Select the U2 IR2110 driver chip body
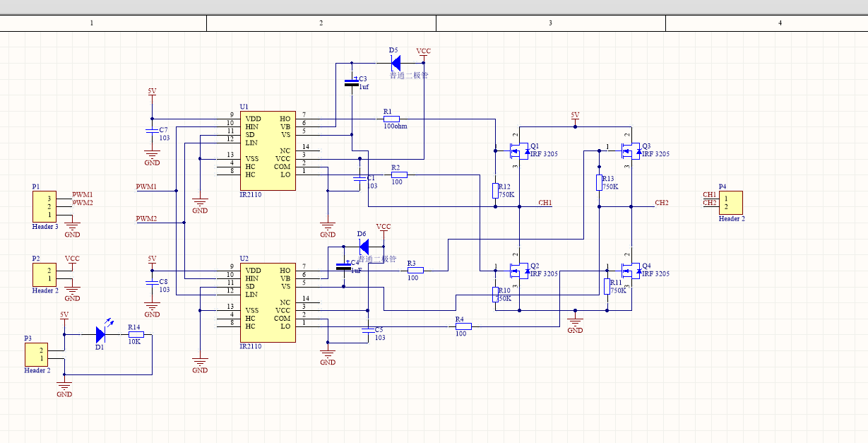Screen dimensions: 868x443 coord(267,302)
